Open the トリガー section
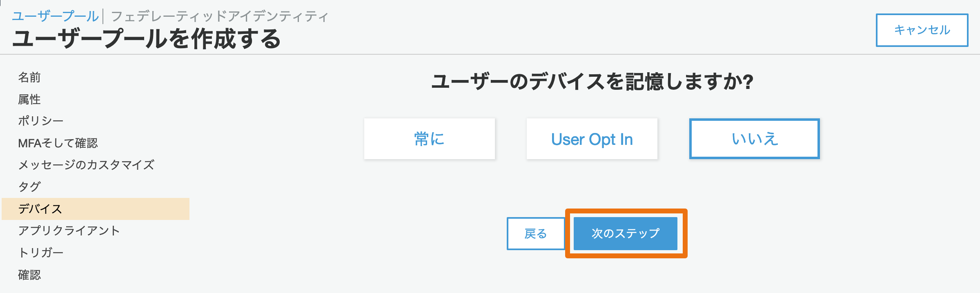980x293 pixels. [41, 253]
